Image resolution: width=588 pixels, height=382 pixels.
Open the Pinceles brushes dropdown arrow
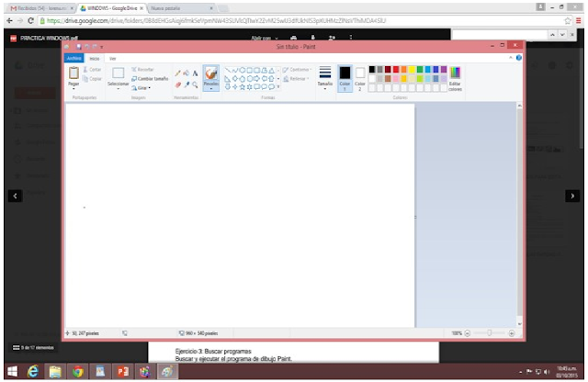(x=211, y=89)
